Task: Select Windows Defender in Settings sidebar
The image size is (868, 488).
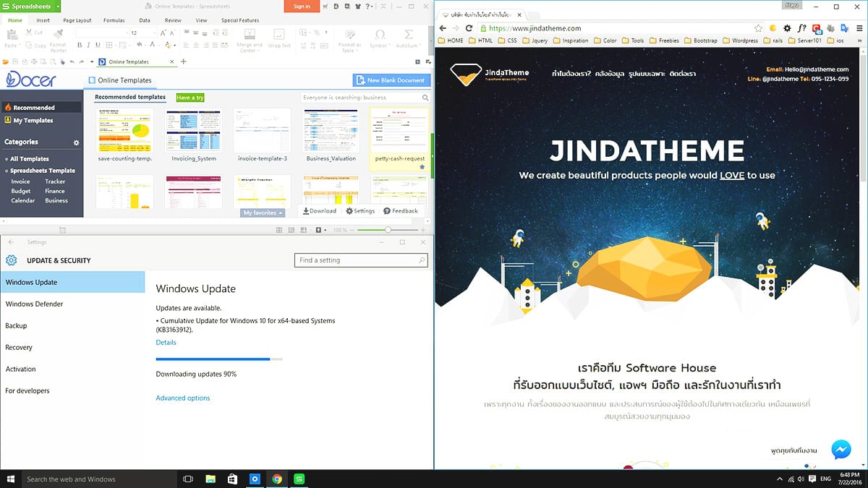Action: click(x=72, y=304)
